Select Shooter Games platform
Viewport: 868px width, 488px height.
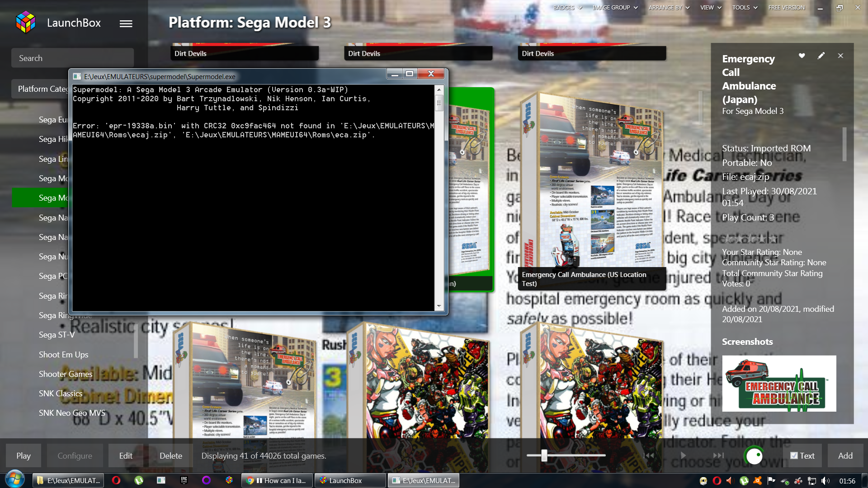tap(66, 374)
